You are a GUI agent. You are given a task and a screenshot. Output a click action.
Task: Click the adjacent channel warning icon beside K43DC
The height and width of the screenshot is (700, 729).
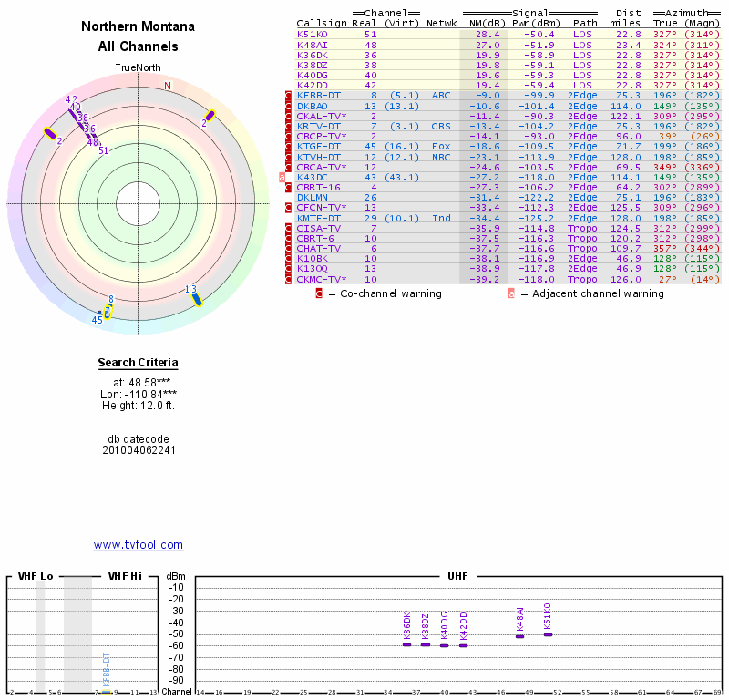[x=282, y=177]
